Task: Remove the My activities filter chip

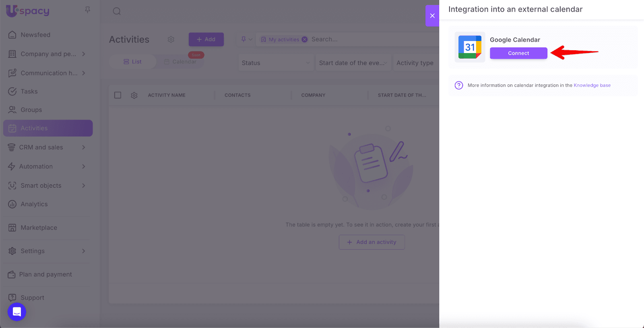Action: point(305,39)
